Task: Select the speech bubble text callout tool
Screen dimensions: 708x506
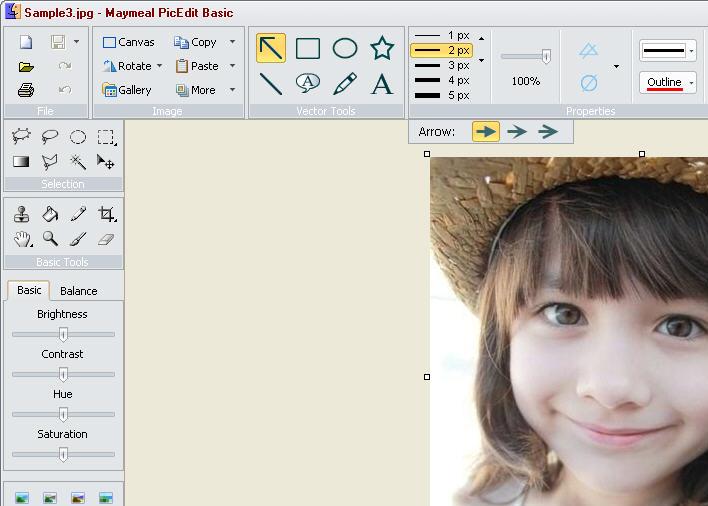Action: pos(308,84)
